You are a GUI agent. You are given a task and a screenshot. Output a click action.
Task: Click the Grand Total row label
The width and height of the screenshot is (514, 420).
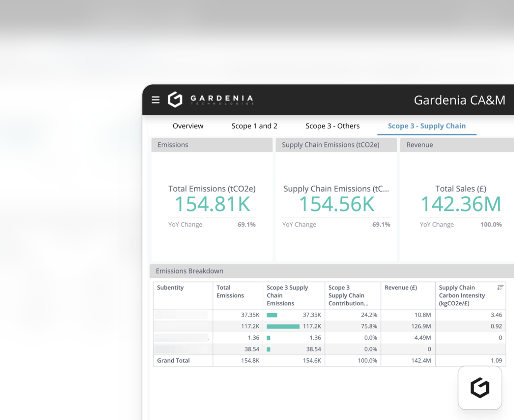click(x=173, y=361)
